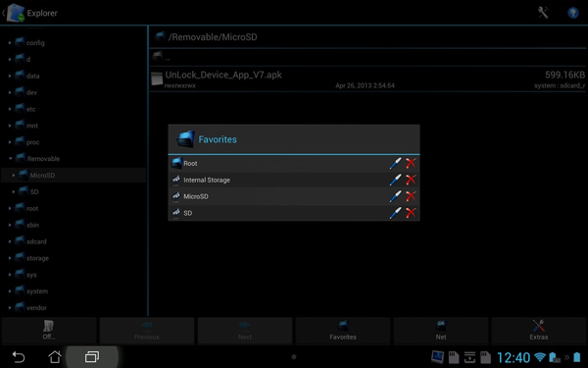Tap the Off.. button in bottom toolbar
Screen dimensions: 588x368
(x=49, y=331)
